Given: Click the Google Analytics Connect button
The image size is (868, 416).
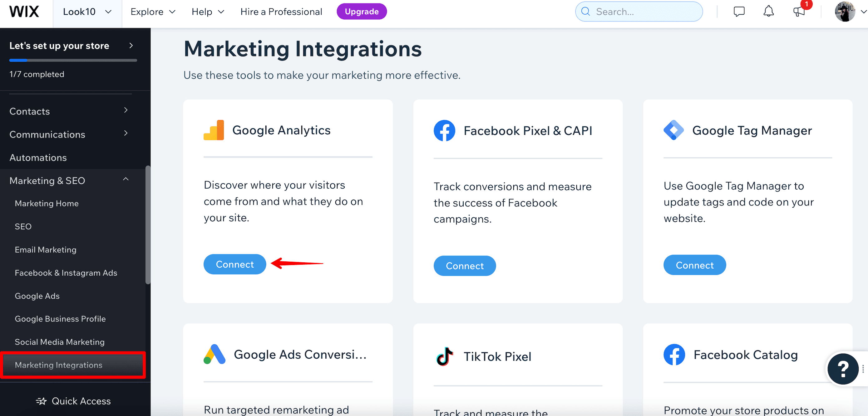Looking at the screenshot, I should (235, 264).
